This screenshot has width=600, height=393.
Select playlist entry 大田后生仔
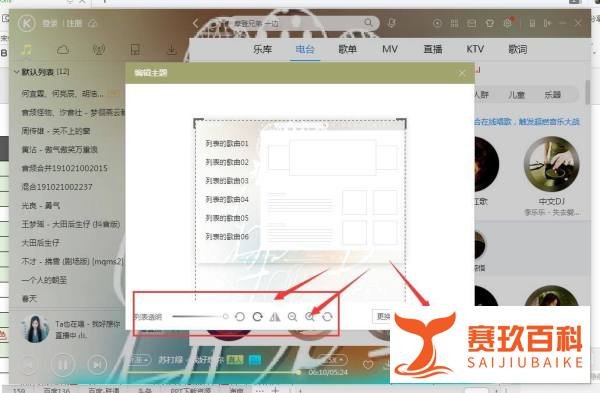(40, 243)
